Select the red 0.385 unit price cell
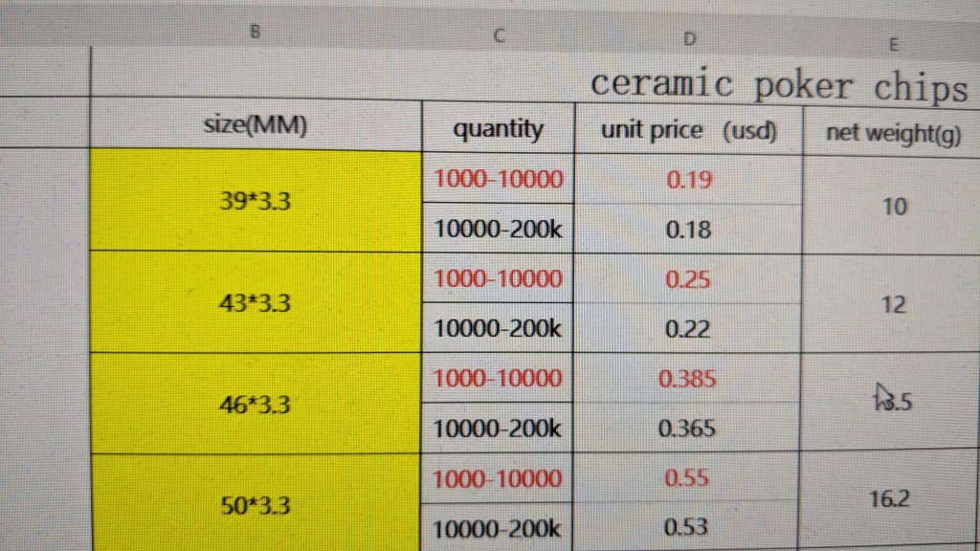Viewport: 980px width, 551px height. (688, 379)
